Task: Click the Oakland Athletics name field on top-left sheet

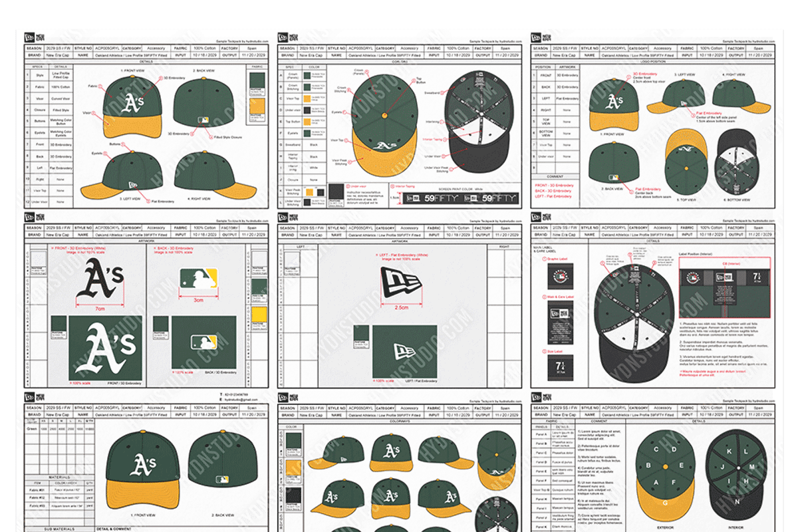Action: point(130,57)
